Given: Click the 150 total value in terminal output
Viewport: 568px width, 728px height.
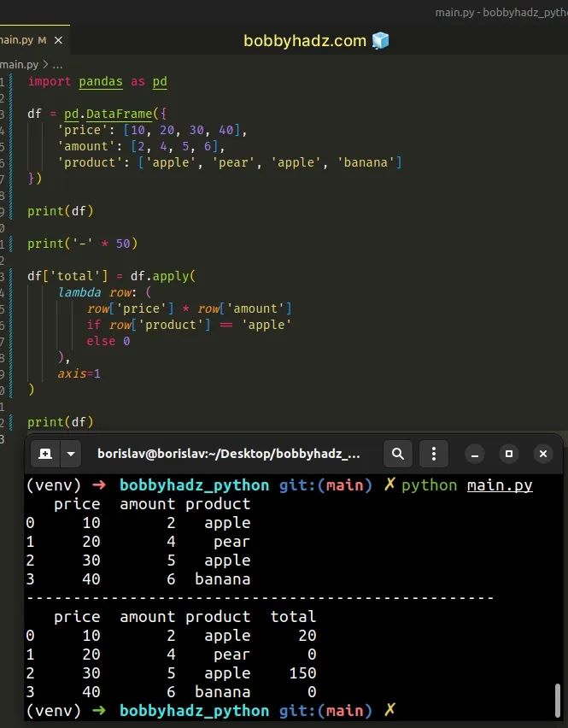Looking at the screenshot, I should point(302,673).
